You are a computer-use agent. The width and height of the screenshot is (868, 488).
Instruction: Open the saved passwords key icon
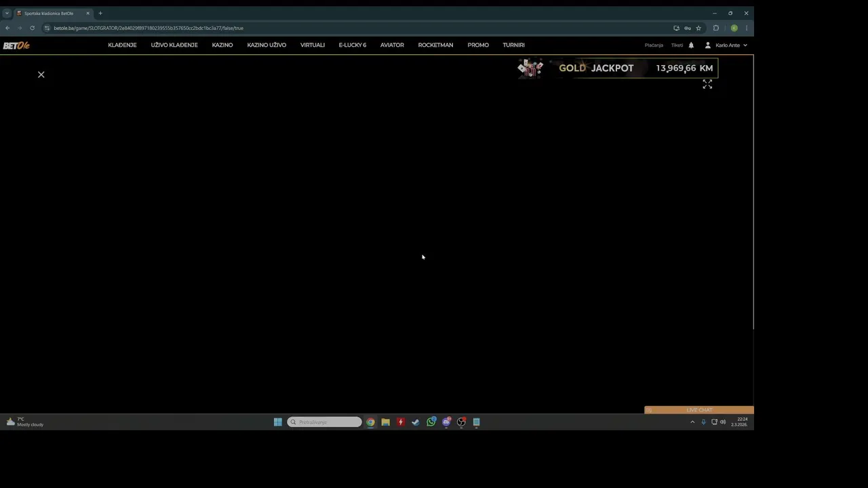pos(687,28)
